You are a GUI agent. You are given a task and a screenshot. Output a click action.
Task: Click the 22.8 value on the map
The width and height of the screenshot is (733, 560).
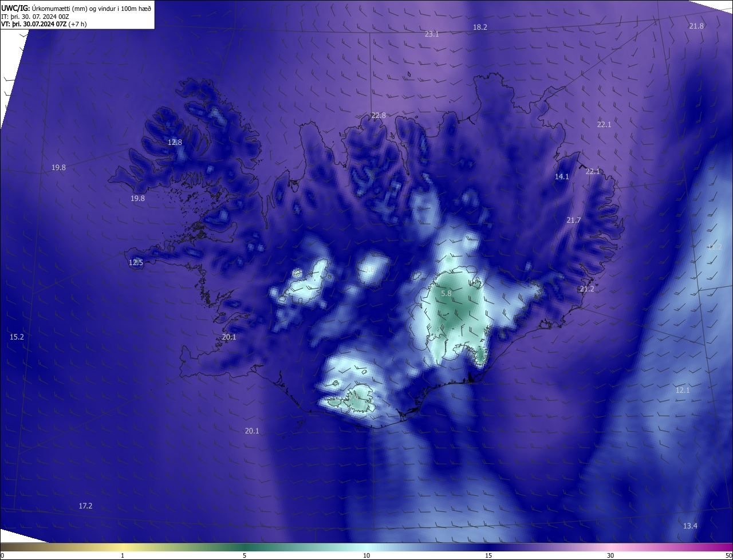coord(379,115)
